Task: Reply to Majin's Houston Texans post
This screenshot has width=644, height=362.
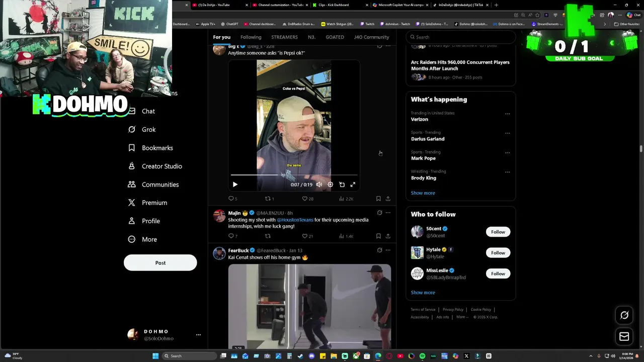Action: tap(232, 236)
